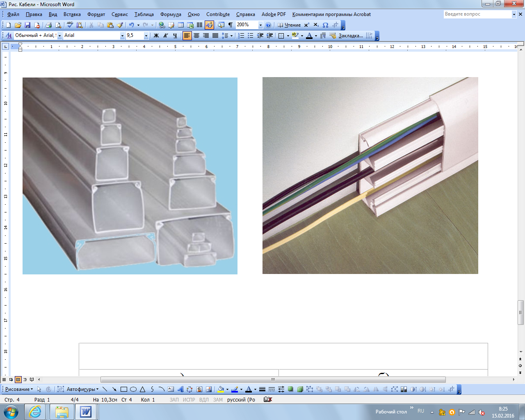The width and height of the screenshot is (525, 420).
Task: Open Document Map icon
Action: pos(221,25)
